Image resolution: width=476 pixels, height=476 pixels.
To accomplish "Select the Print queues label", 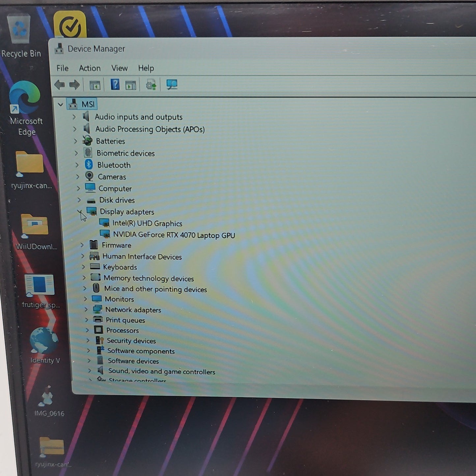I will pyautogui.click(x=125, y=320).
